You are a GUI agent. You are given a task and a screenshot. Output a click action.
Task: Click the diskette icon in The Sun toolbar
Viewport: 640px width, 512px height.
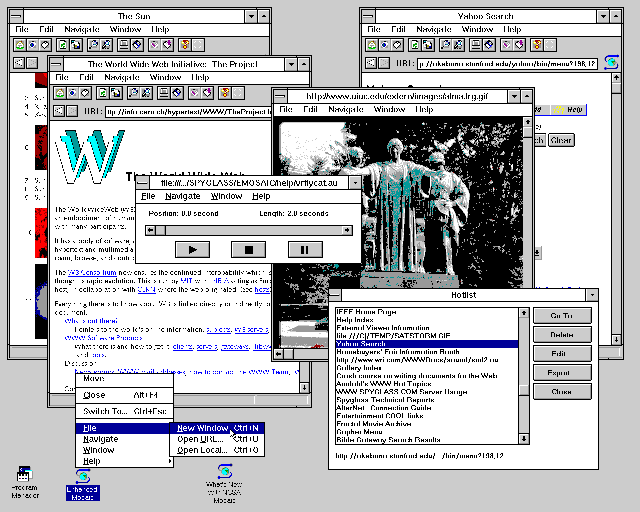pyautogui.click(x=137, y=45)
